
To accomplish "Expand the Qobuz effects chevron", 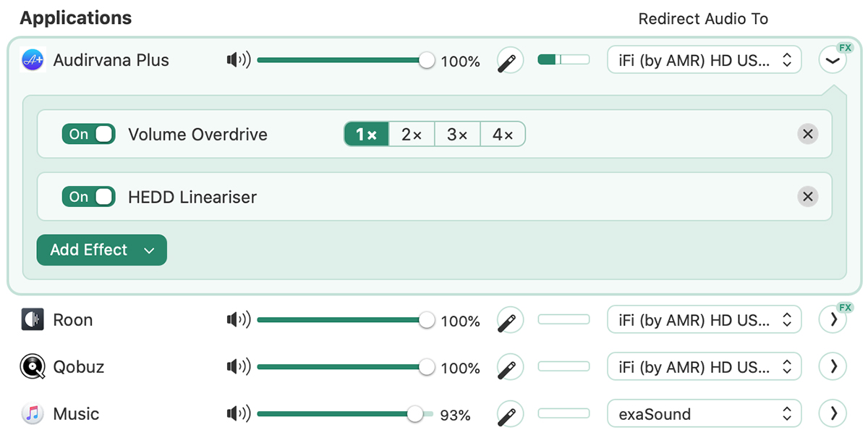I will point(833,367).
